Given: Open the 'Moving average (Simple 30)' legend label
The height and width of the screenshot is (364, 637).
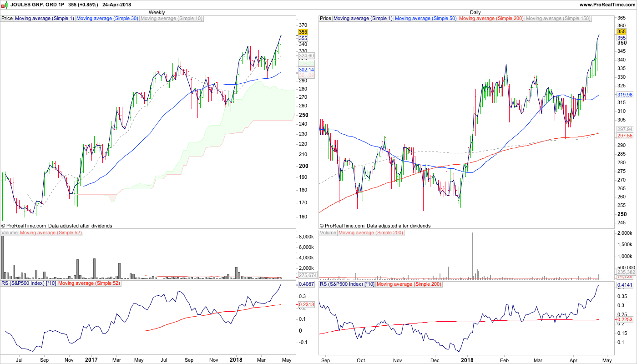Looking at the screenshot, I should [x=107, y=19].
